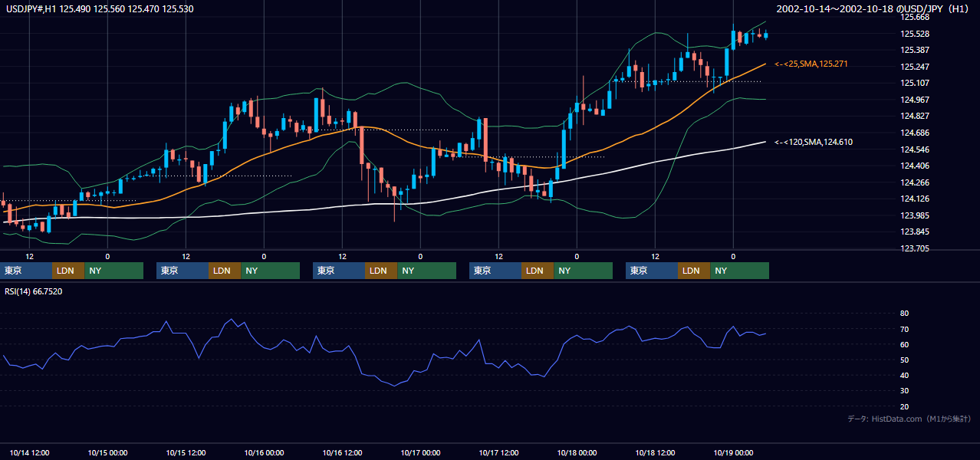Click the 10/15 00:00 time axis label

pyautogui.click(x=107, y=453)
